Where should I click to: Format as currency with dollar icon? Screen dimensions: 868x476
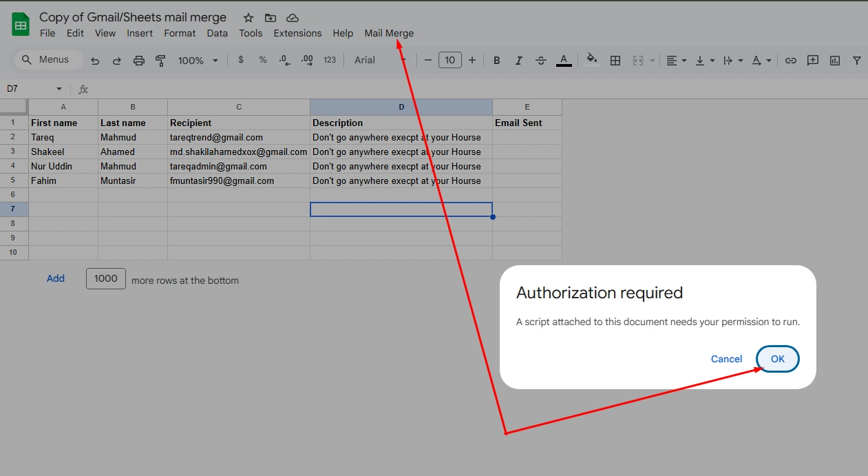click(240, 60)
